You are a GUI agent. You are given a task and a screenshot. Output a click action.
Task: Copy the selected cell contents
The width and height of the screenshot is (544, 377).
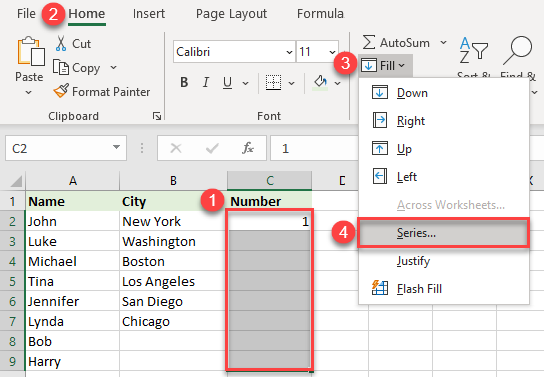click(77, 68)
